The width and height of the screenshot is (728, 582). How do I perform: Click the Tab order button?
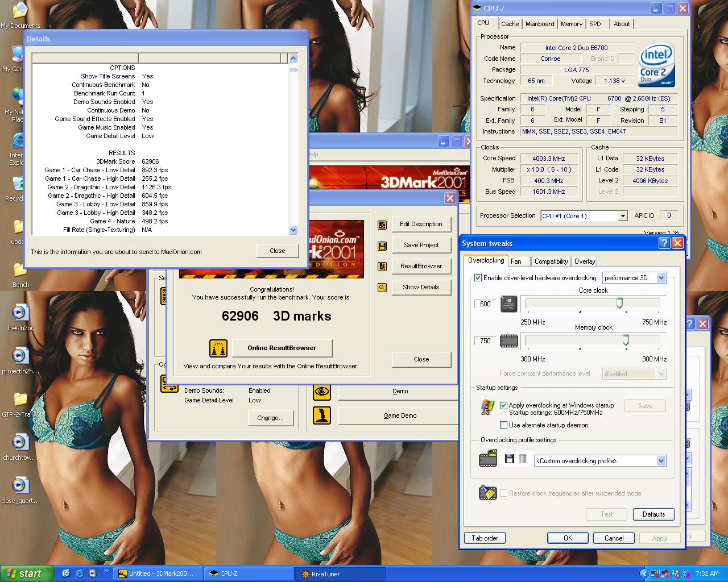pyautogui.click(x=485, y=538)
